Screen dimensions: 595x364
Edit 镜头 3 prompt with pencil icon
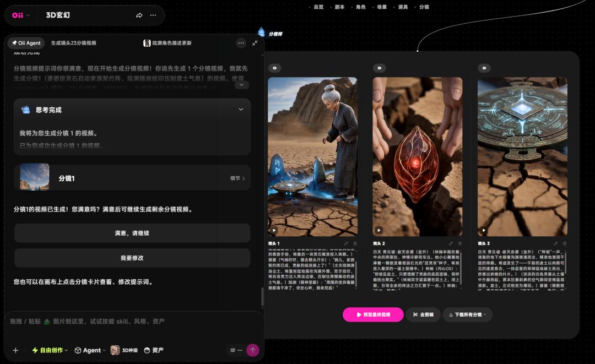coord(555,243)
